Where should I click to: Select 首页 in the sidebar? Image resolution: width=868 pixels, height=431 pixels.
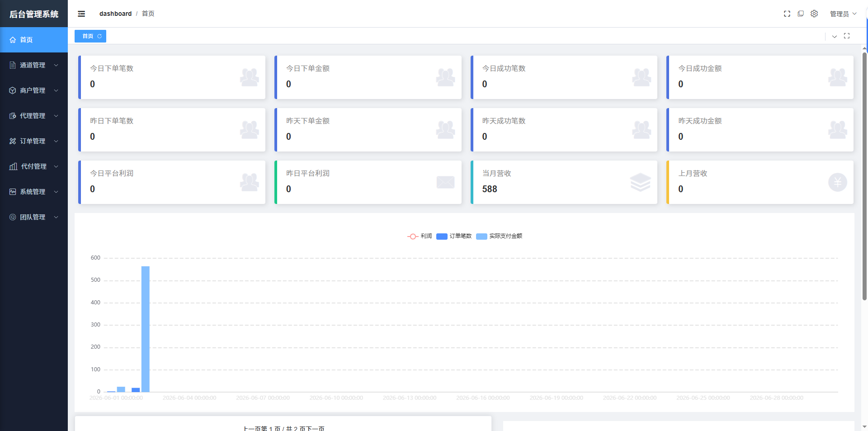pos(34,40)
